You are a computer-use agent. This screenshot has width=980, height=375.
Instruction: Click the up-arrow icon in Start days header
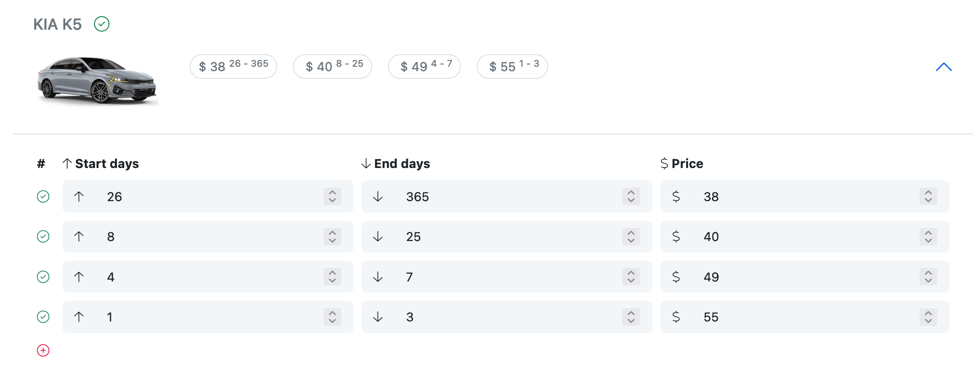pyautogui.click(x=67, y=164)
